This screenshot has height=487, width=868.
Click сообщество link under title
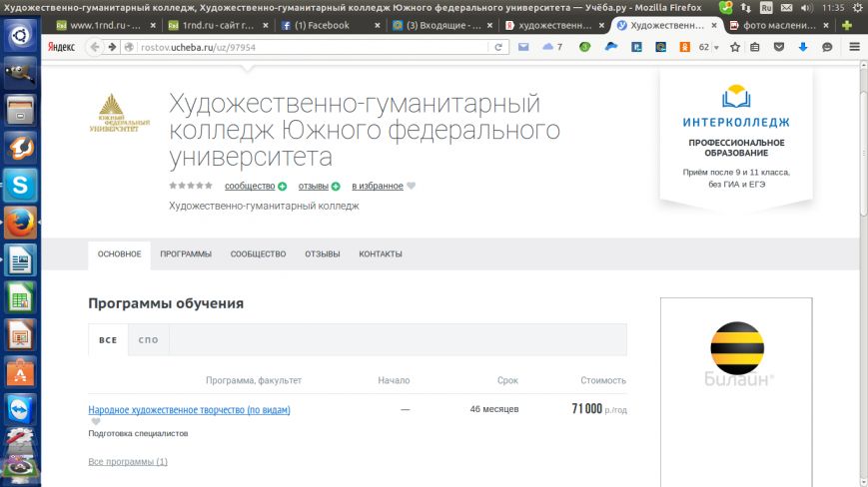pyautogui.click(x=250, y=186)
